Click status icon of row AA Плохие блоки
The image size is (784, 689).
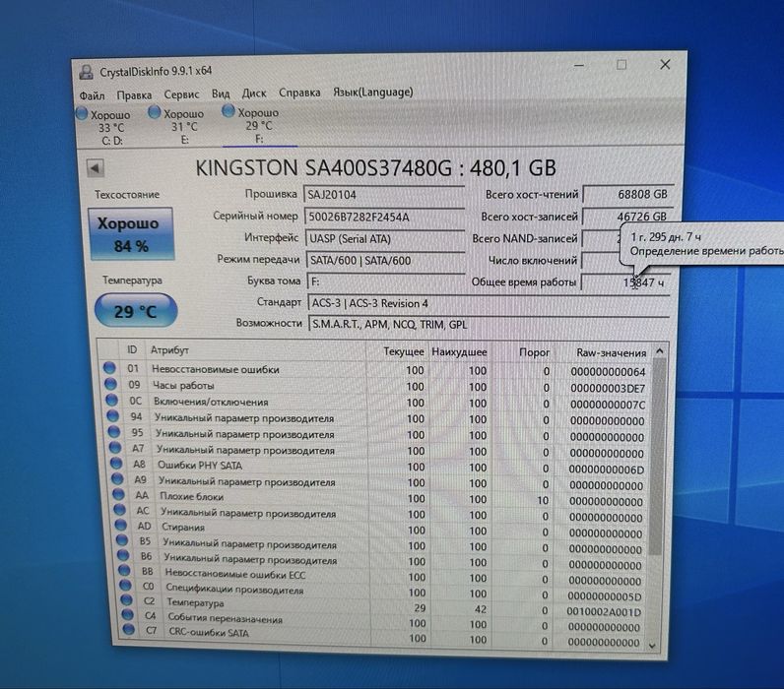tap(118, 495)
